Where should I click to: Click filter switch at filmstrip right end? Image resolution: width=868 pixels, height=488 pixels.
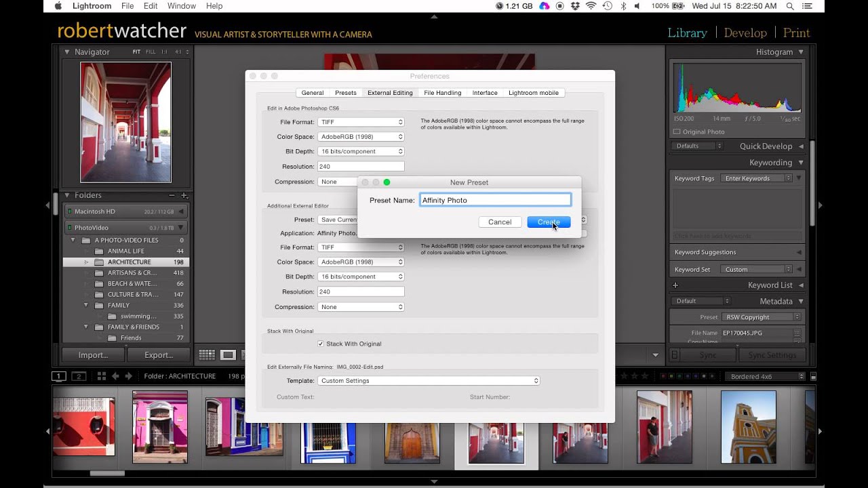(813, 376)
